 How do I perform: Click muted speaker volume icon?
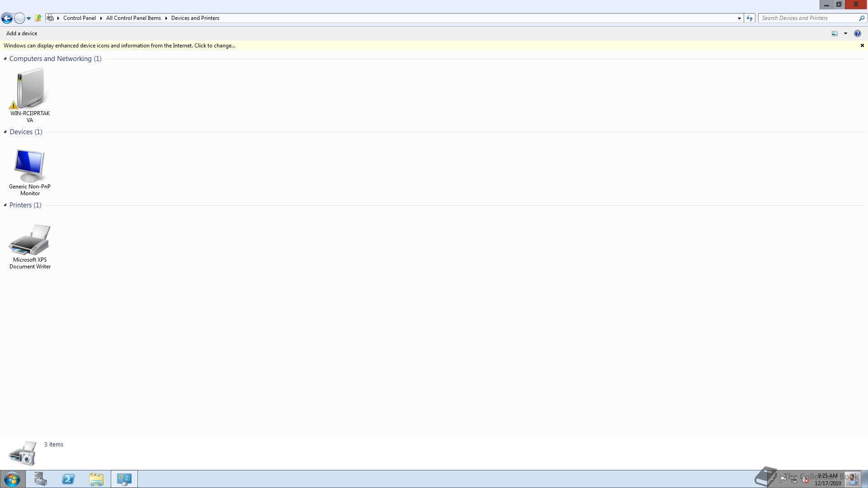(x=806, y=479)
